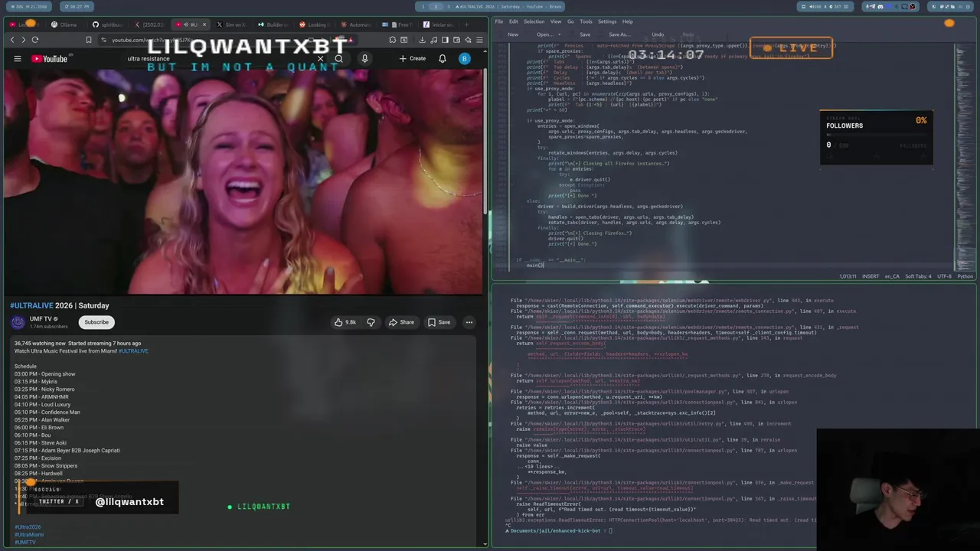Image resolution: width=980 pixels, height=551 pixels.
Task: Open the editor Settings menu
Action: pos(607,21)
